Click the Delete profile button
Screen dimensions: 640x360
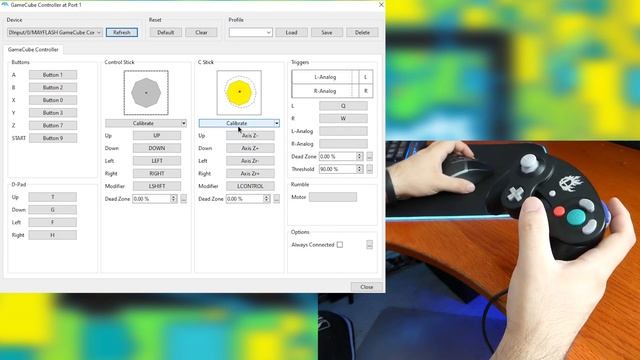tap(362, 32)
